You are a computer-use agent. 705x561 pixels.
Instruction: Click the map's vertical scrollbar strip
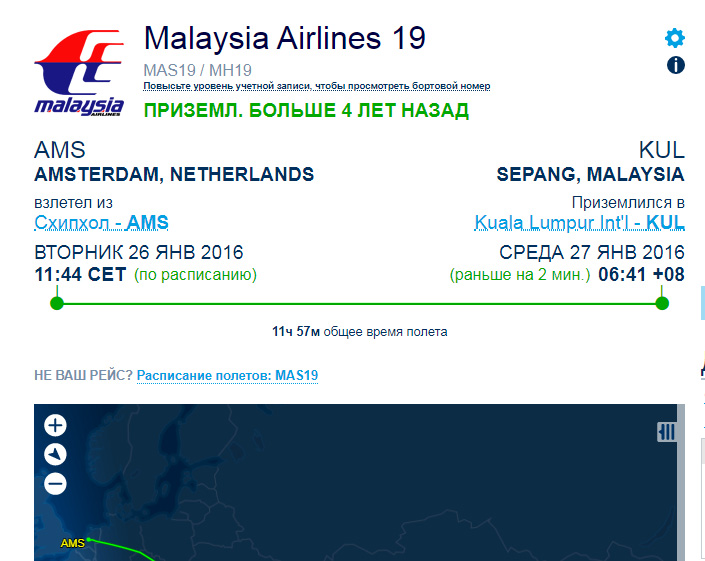681,482
